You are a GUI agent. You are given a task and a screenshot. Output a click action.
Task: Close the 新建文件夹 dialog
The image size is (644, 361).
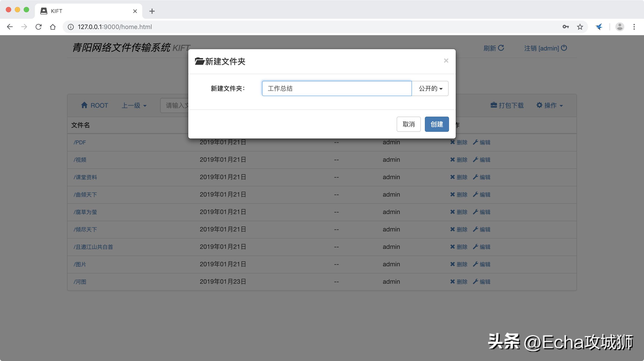coord(446,61)
